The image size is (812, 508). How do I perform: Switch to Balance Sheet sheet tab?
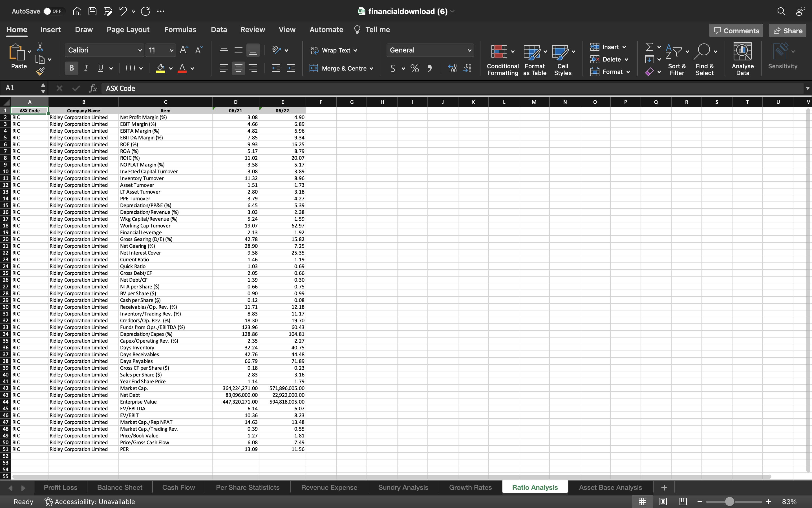tap(120, 487)
